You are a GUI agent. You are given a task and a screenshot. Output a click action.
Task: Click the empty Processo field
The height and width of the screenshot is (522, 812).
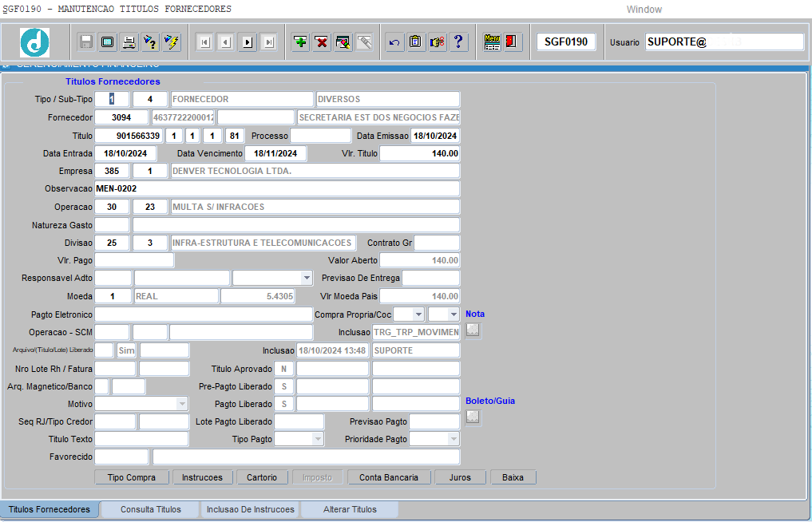click(320, 136)
